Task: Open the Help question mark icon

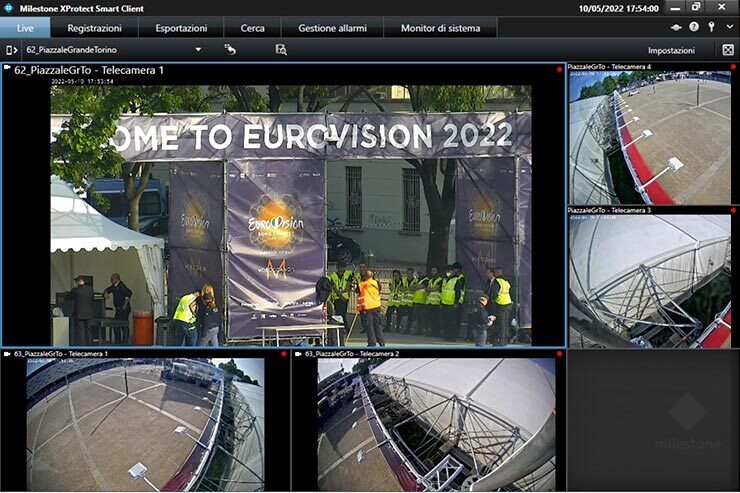Action: click(x=694, y=27)
